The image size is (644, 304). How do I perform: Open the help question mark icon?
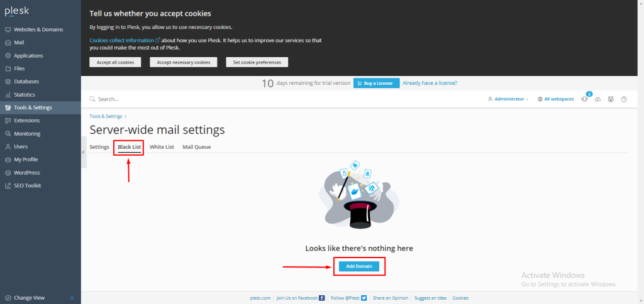(x=624, y=99)
